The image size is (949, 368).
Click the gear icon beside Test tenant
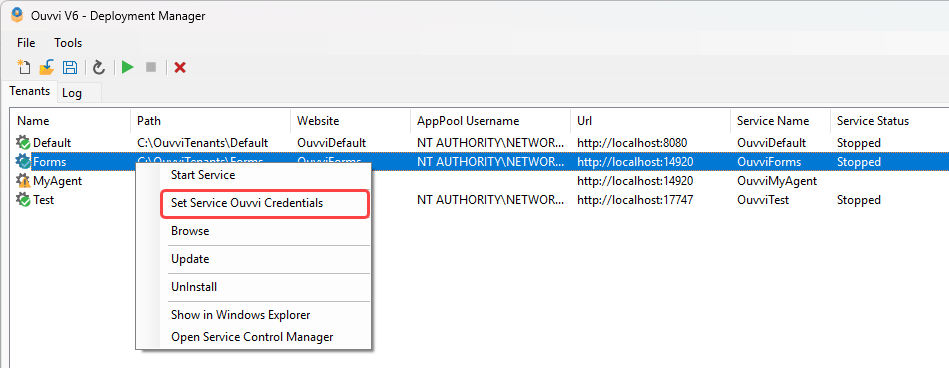click(23, 199)
